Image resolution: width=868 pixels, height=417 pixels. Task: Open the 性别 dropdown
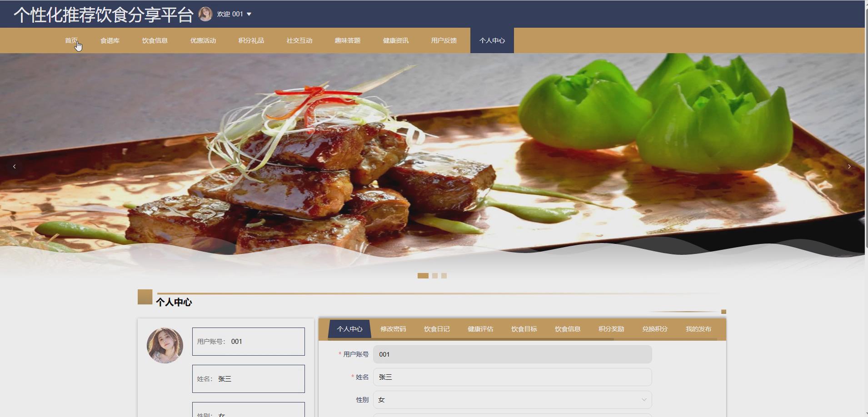pyautogui.click(x=513, y=400)
